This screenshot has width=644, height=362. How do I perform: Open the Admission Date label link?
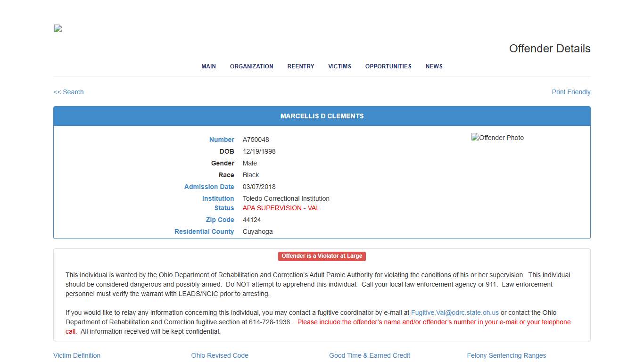209,187
